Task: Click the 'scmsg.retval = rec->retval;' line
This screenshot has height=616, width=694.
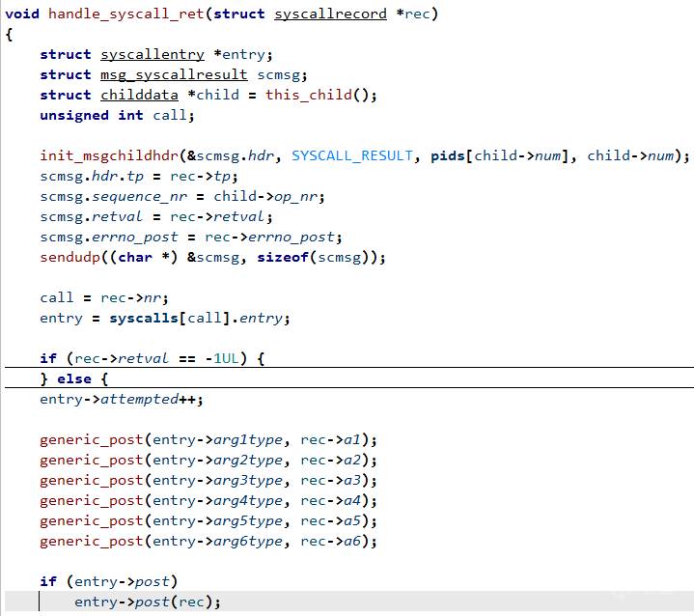Action: coord(156,216)
